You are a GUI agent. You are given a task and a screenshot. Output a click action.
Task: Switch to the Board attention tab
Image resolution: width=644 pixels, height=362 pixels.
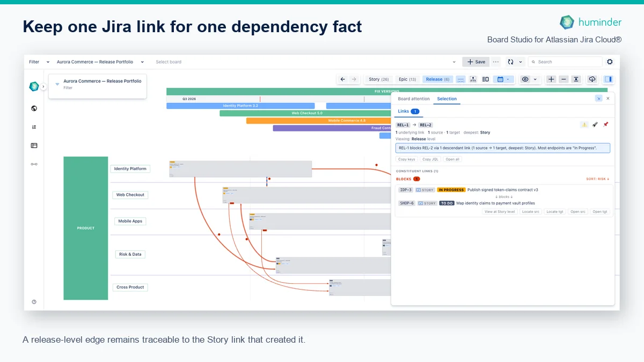(x=414, y=99)
